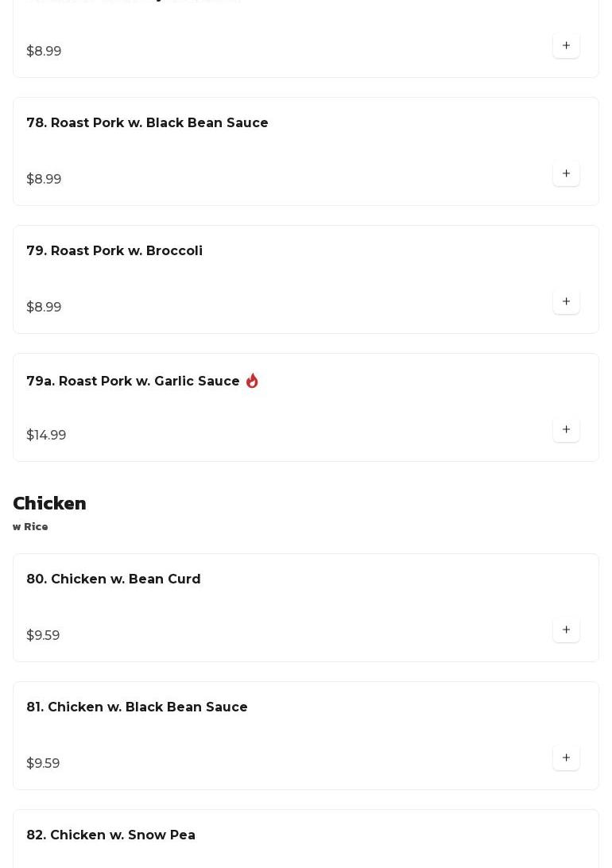
Task: Add Roast Pork w. Black Bean Sauce to cart
Action: (566, 173)
